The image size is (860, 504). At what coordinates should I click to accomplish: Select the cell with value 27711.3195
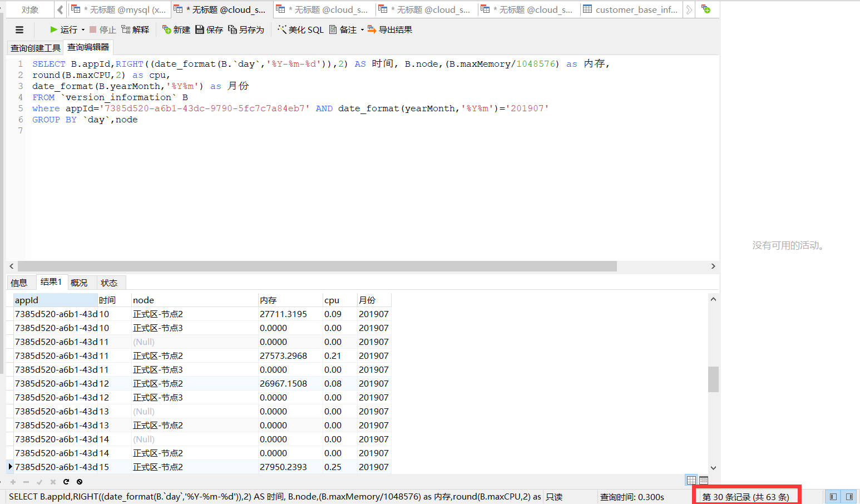[x=290, y=314]
